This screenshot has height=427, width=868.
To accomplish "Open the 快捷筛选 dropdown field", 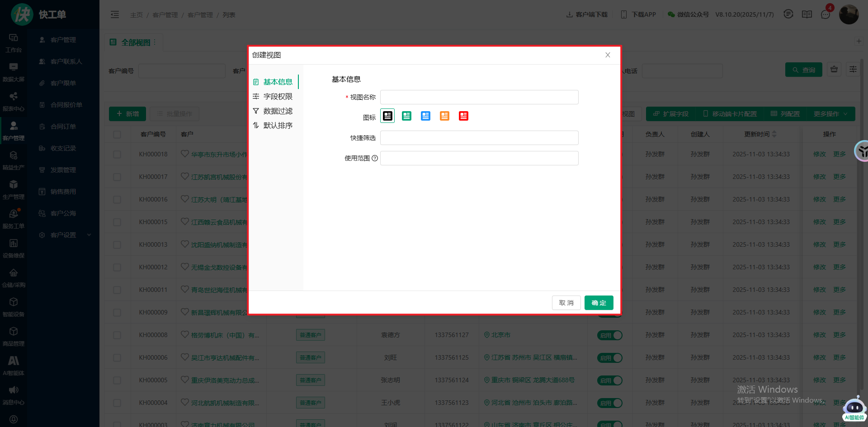I will point(479,138).
